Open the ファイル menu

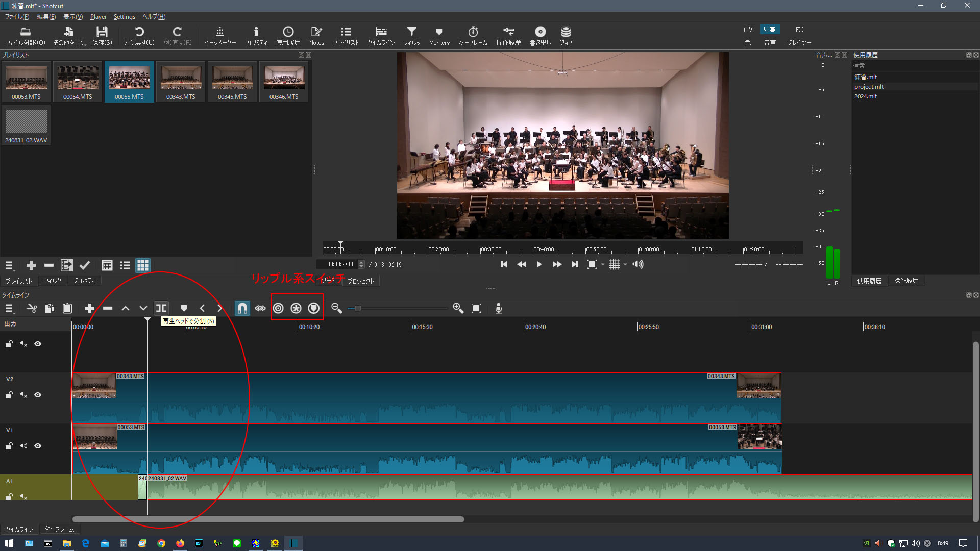[17, 17]
